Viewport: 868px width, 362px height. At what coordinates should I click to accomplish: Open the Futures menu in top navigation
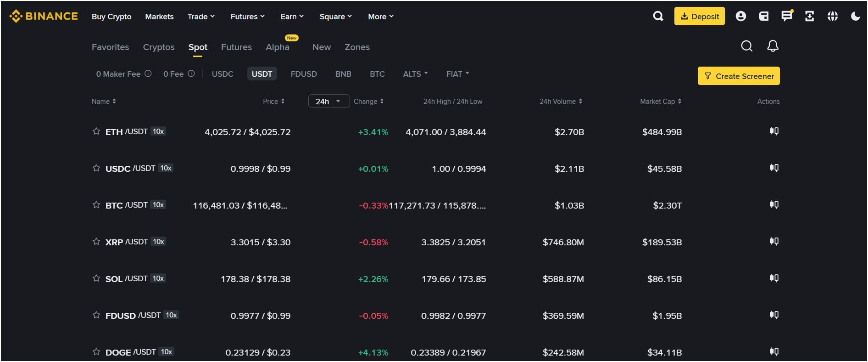point(247,17)
